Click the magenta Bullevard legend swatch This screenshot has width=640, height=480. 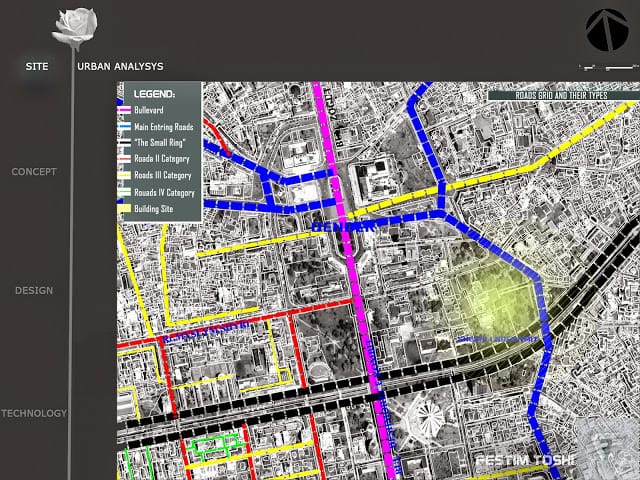pyautogui.click(x=124, y=110)
